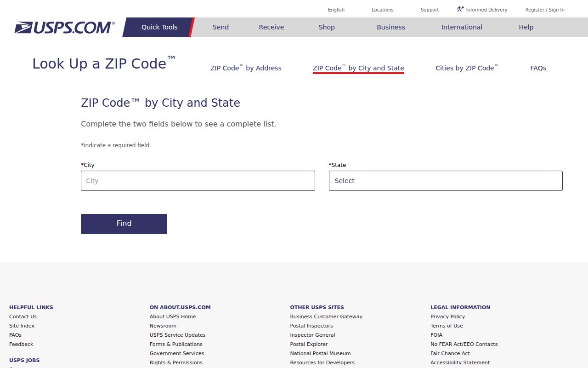Open Business Customer Gateway link
This screenshot has height=368, width=588.
tap(326, 316)
